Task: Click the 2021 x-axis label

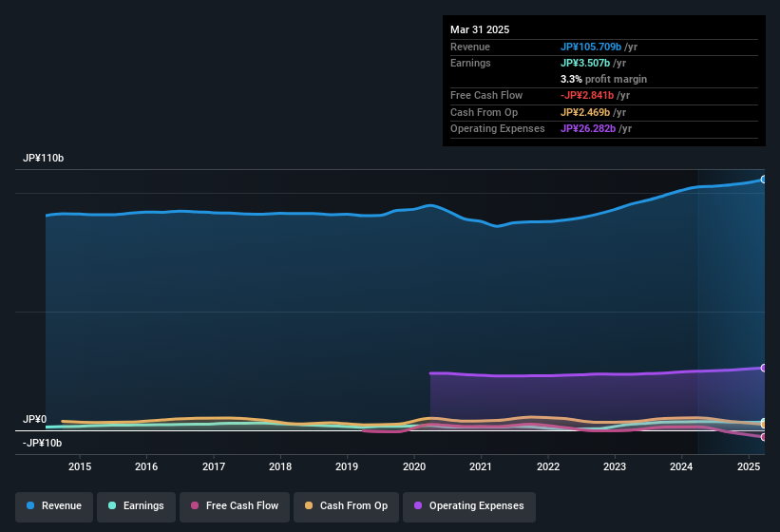Action: point(481,466)
